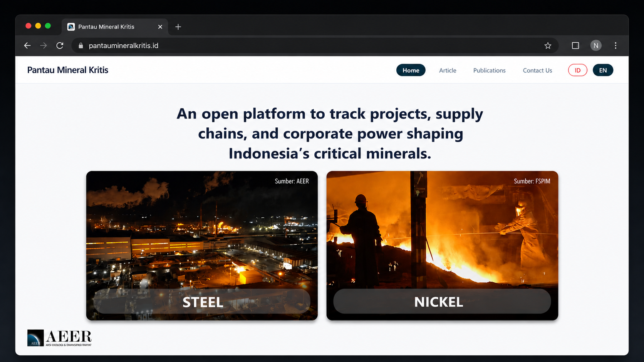This screenshot has width=644, height=362.
Task: Click the red close window button
Action: [28, 26]
